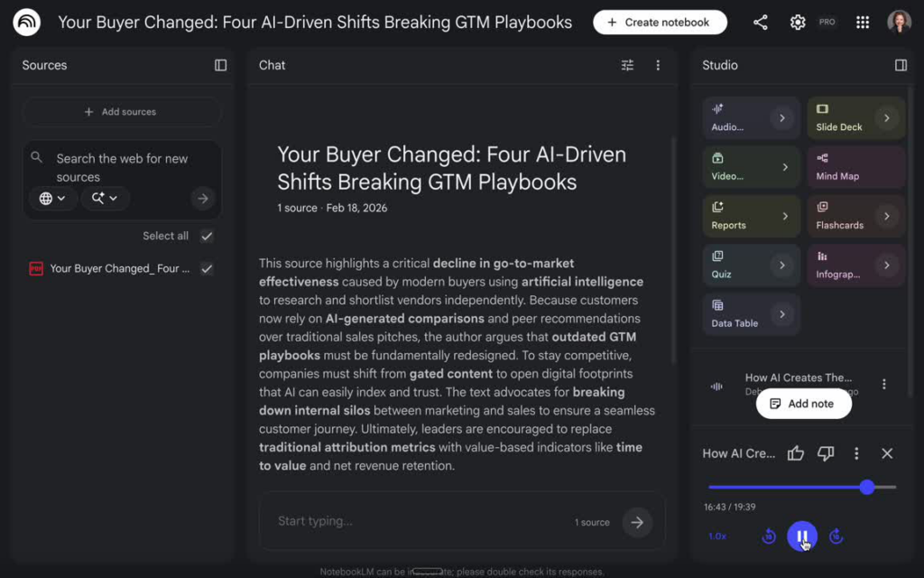Click the 1 source label in chat input
Viewport: 924px width, 578px height.
pos(592,522)
